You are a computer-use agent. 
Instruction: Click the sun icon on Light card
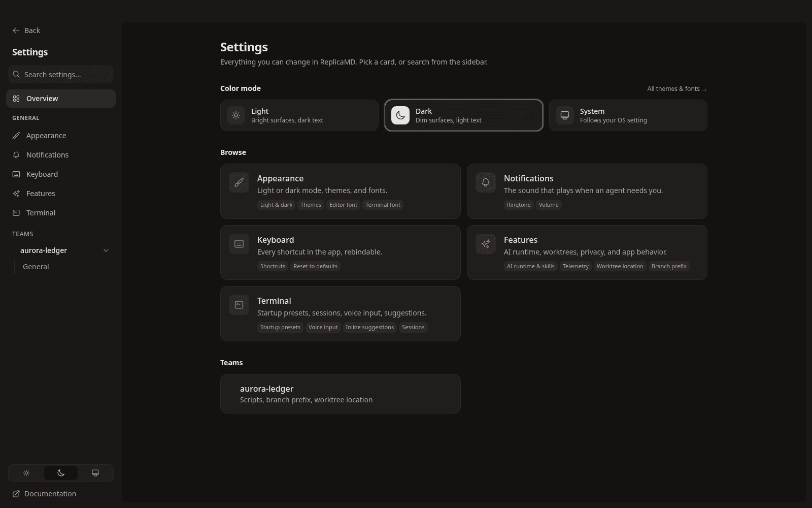236,115
